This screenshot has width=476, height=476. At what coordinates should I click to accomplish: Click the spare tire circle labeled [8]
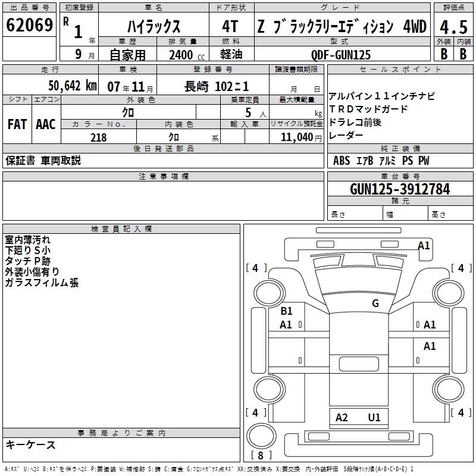pos(261,436)
